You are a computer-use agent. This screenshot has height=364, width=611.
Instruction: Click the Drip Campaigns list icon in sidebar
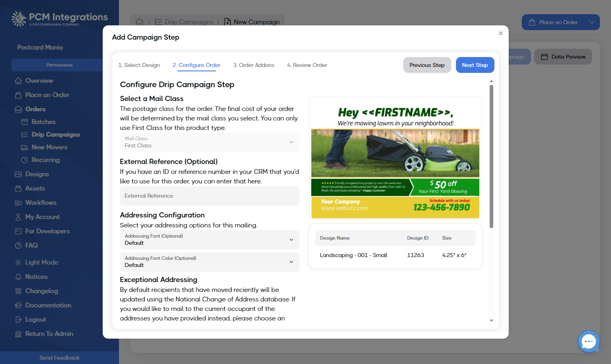coord(25,135)
